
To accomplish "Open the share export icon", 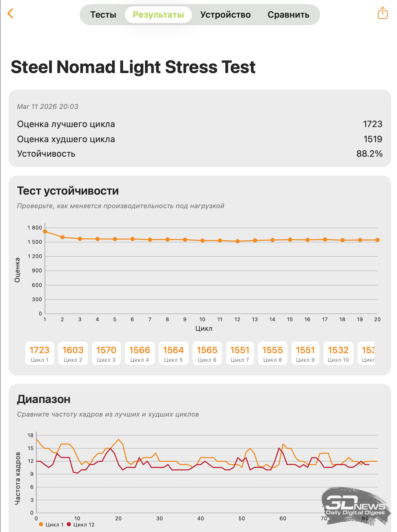I will point(382,13).
